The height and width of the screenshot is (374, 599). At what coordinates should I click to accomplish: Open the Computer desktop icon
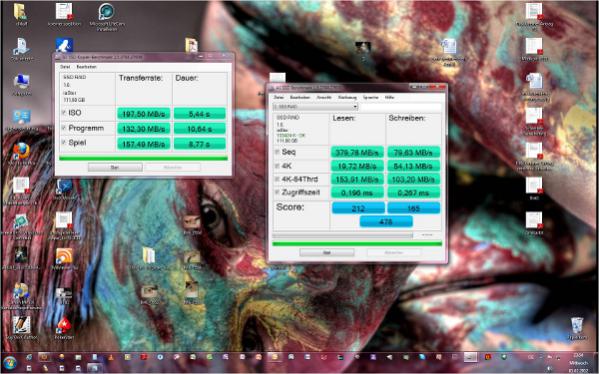(21, 82)
